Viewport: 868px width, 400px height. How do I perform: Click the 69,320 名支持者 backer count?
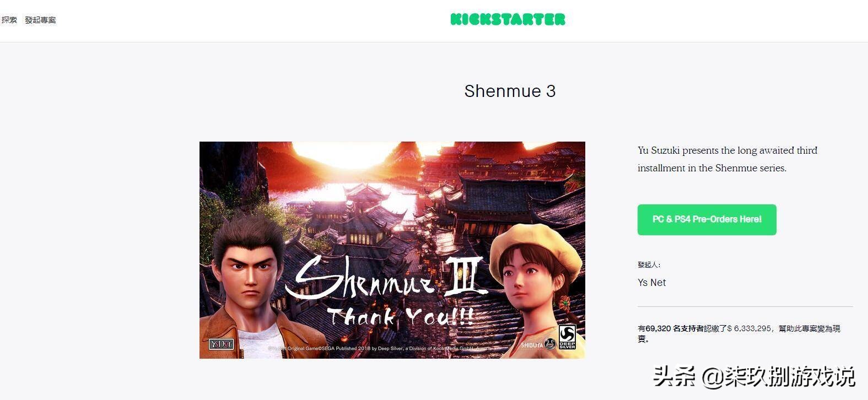tap(675, 328)
